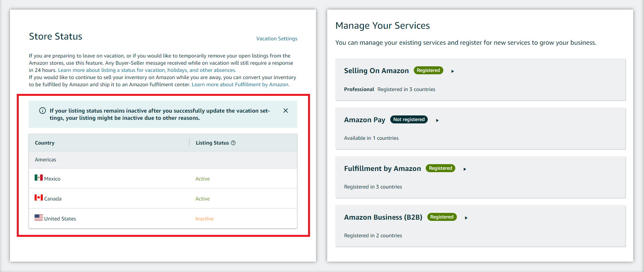This screenshot has height=272, width=644.
Task: Click Registered badge on Selling On Amazon
Action: pos(428,70)
